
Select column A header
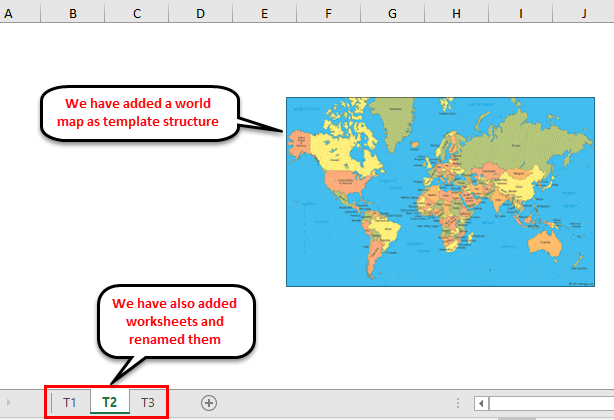tap(20, 13)
